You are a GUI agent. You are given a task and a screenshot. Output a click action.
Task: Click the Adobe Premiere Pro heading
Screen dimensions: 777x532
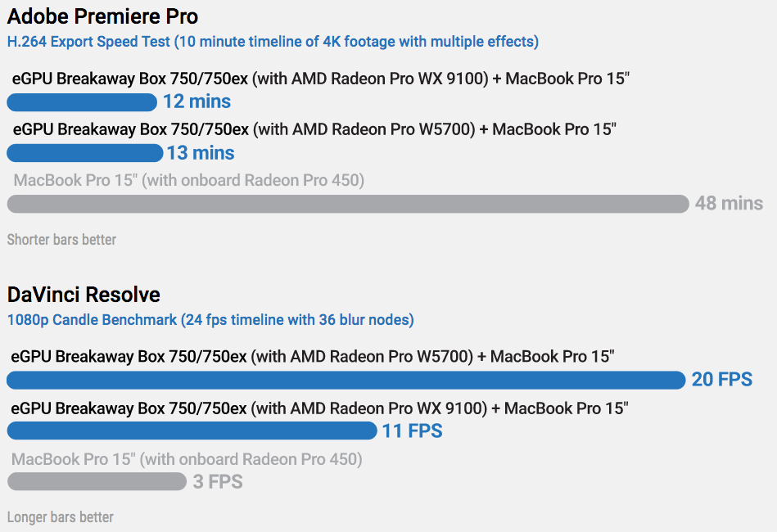pos(102,16)
